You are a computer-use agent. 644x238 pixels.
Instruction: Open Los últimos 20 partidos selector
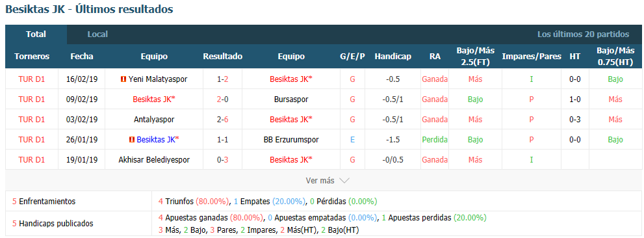[583, 34]
